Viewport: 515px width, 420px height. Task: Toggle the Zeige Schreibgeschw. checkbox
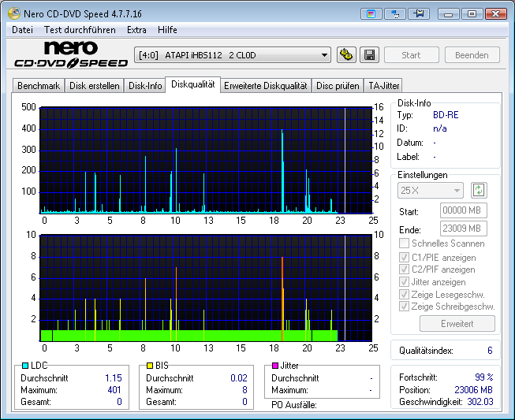pos(404,307)
